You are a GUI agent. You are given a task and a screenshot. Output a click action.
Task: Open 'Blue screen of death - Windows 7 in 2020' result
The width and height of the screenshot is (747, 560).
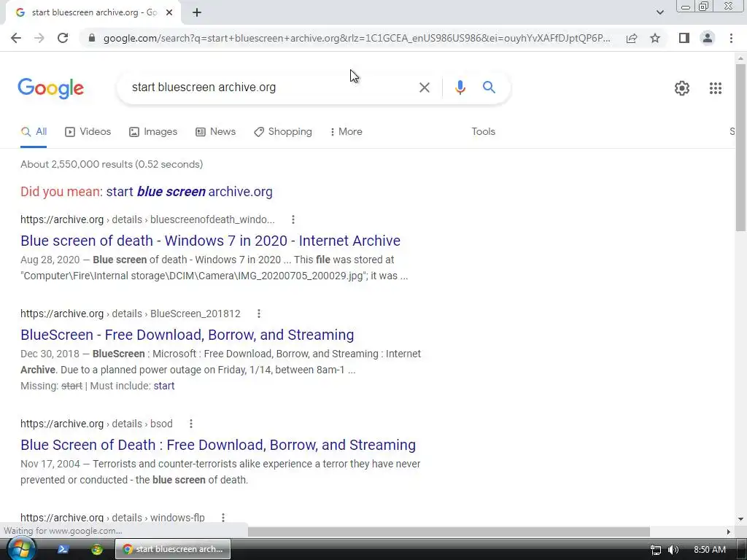point(210,241)
